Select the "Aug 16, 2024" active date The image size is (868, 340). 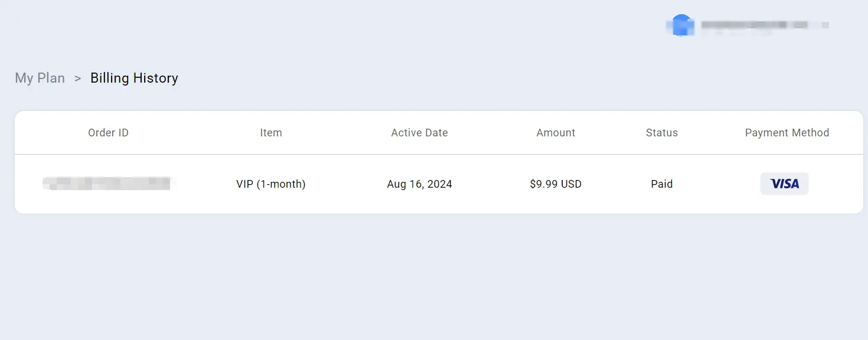click(x=419, y=184)
